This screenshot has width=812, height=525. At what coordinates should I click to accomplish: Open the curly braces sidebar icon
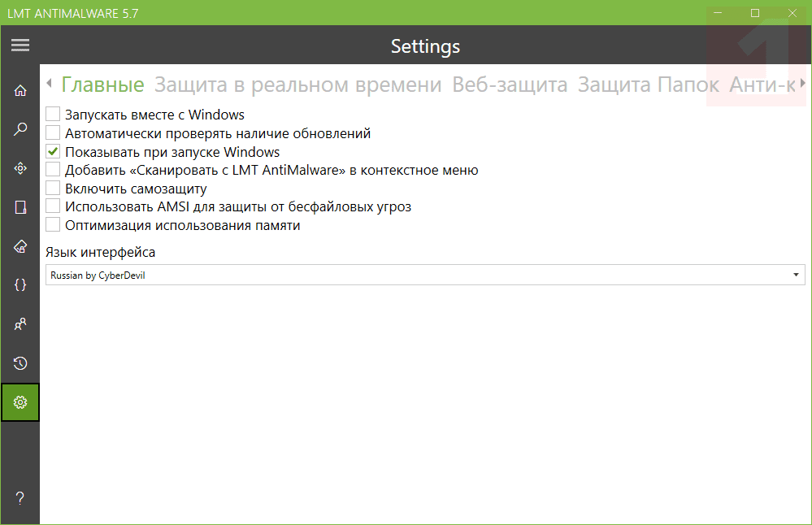[x=20, y=285]
